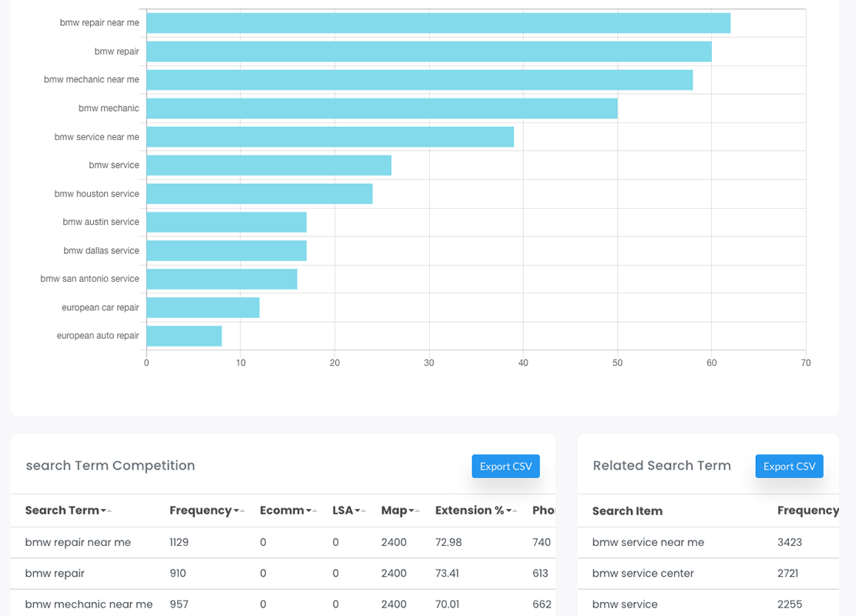Select 'bmw repair' table row term
Image resolution: width=856 pixels, height=616 pixels.
pos(55,574)
